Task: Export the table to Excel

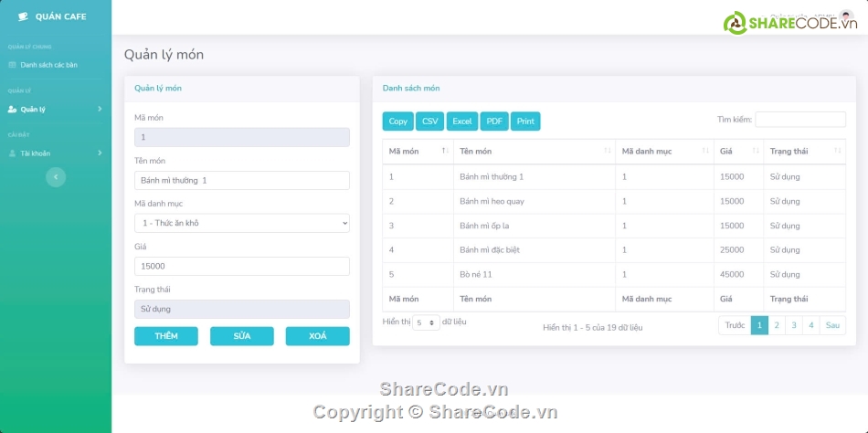Action: 462,121
